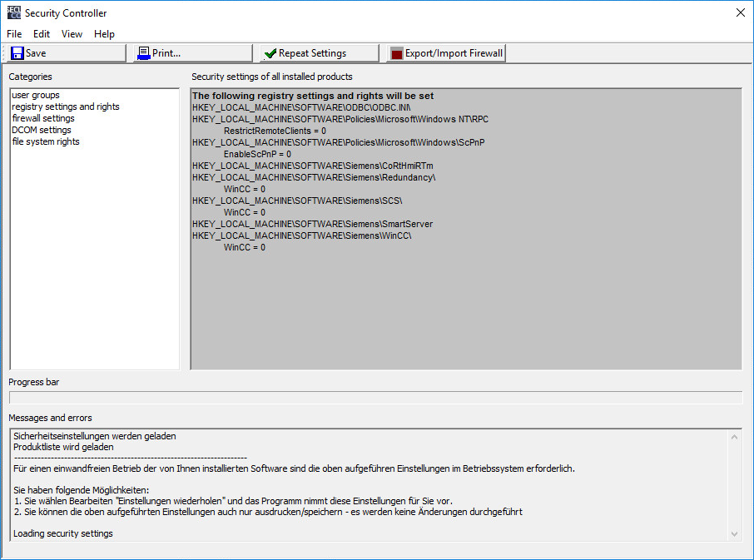Select the user groups category
This screenshot has width=754, height=560.
[x=36, y=95]
